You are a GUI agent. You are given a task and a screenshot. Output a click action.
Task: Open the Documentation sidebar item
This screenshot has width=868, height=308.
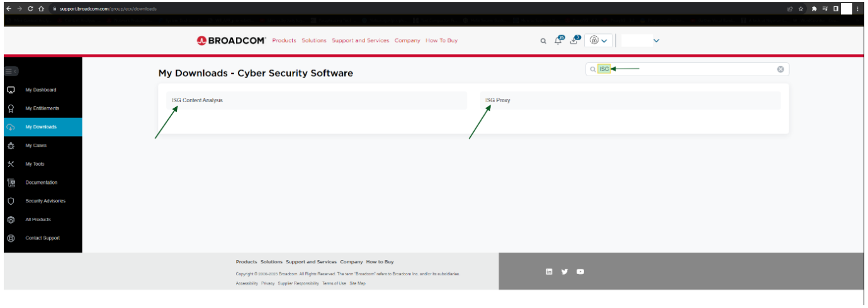(x=41, y=183)
